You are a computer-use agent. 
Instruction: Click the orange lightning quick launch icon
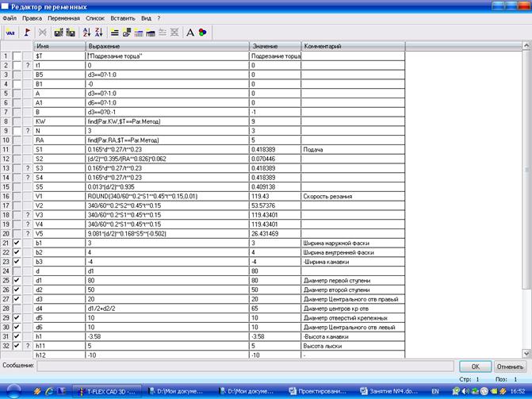(37, 391)
